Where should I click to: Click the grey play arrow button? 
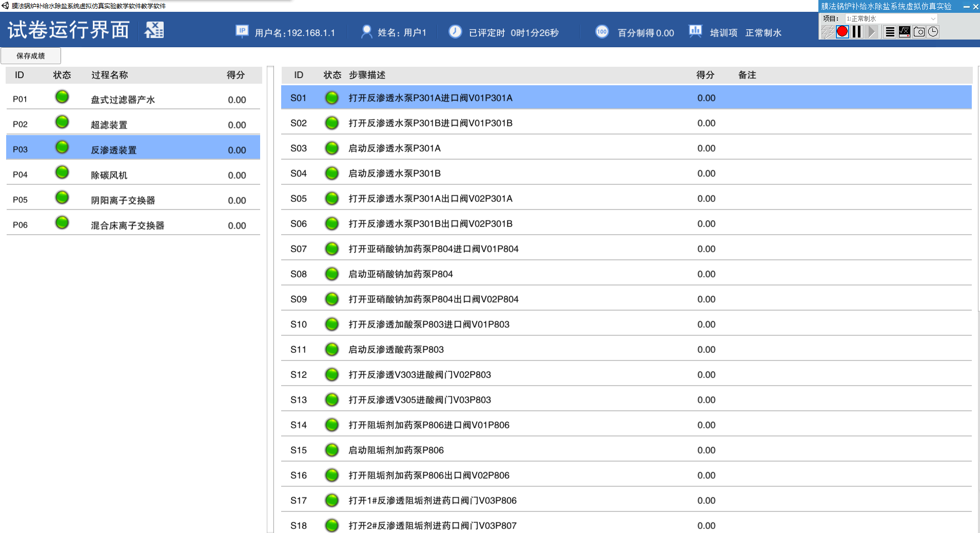tap(871, 32)
